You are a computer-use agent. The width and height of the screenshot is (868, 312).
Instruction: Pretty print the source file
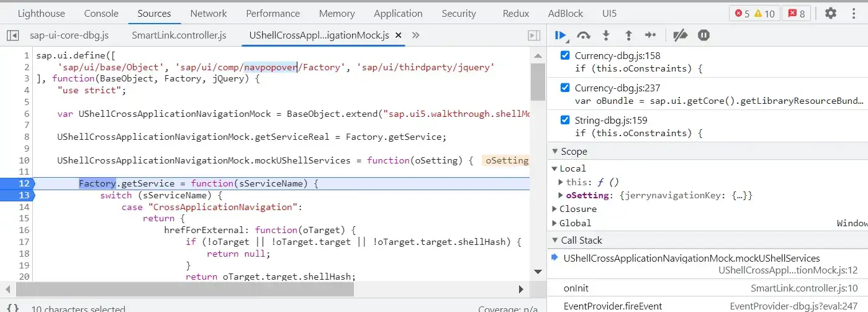(12, 308)
